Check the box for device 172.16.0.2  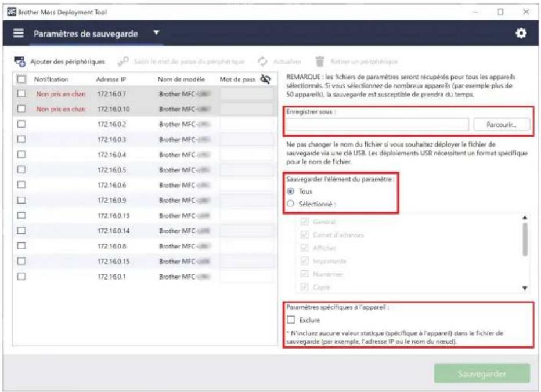click(x=21, y=124)
